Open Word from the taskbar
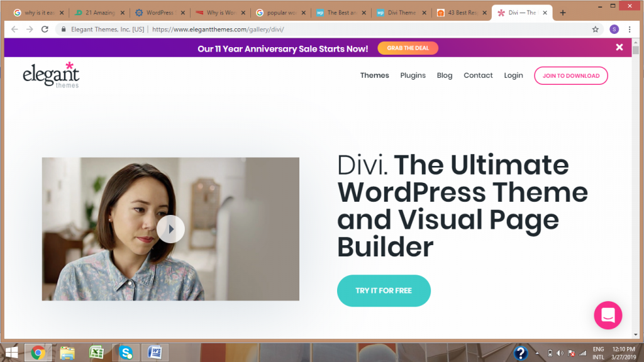 click(x=155, y=353)
